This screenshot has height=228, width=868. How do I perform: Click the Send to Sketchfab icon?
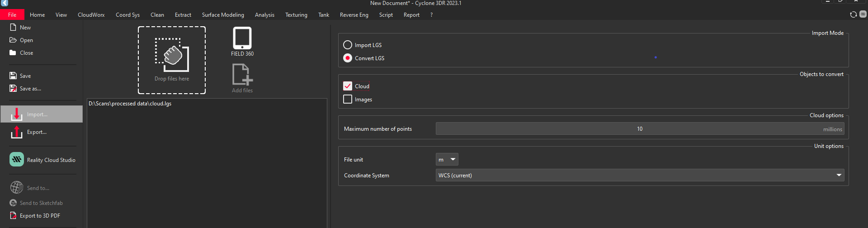13,203
